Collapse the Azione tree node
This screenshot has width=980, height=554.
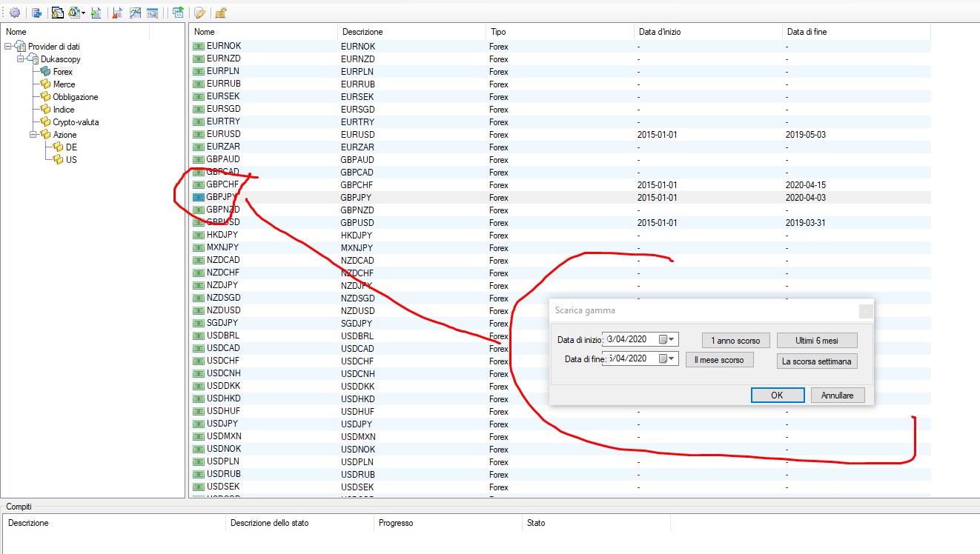34,135
